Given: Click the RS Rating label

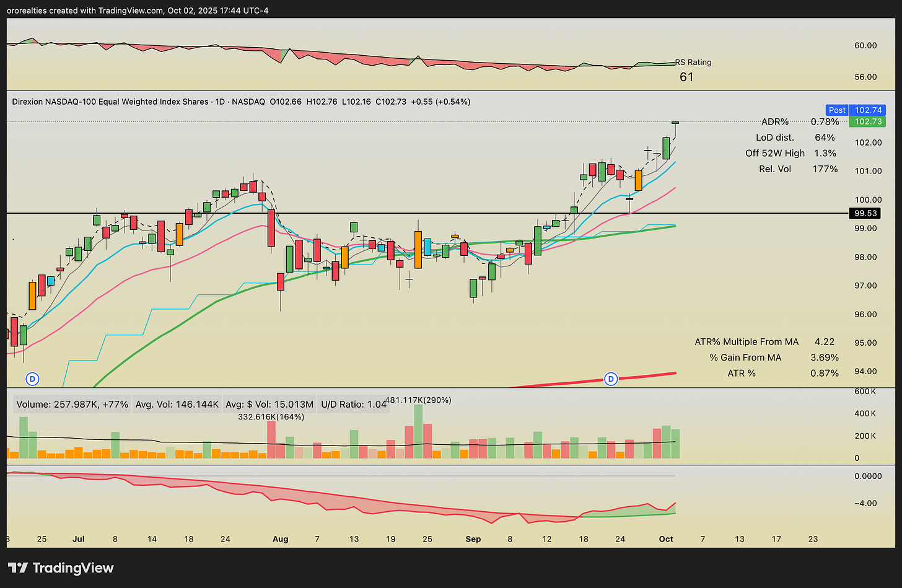Looking at the screenshot, I should pyautogui.click(x=693, y=62).
